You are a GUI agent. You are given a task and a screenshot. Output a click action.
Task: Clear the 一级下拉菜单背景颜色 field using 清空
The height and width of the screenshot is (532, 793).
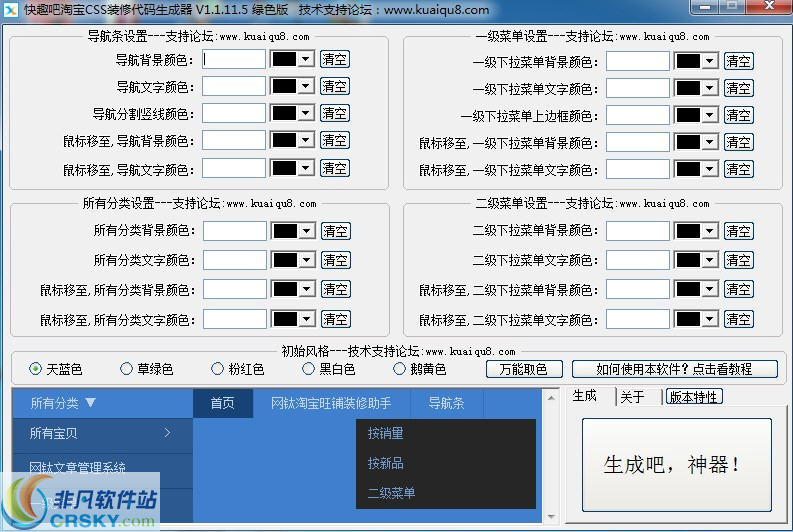click(x=738, y=61)
